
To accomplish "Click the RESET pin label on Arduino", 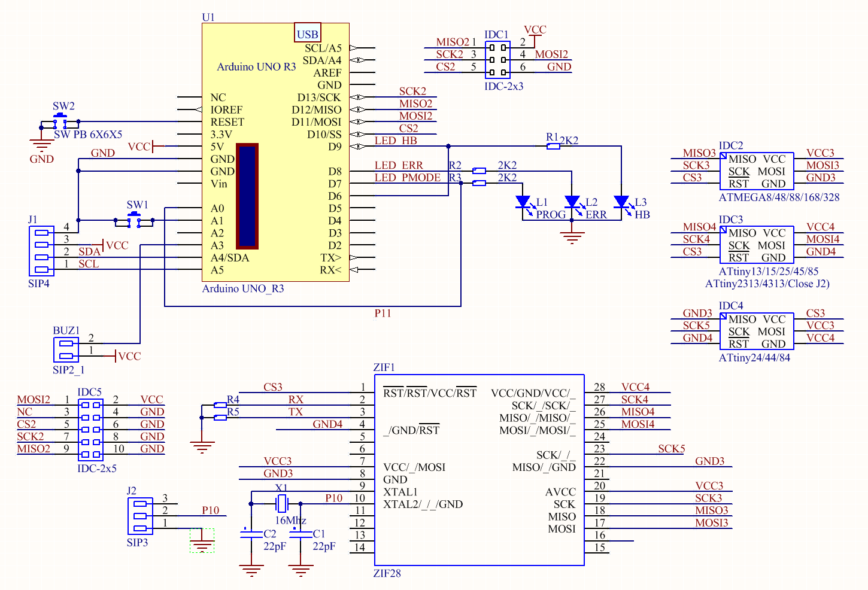I will tap(227, 122).
